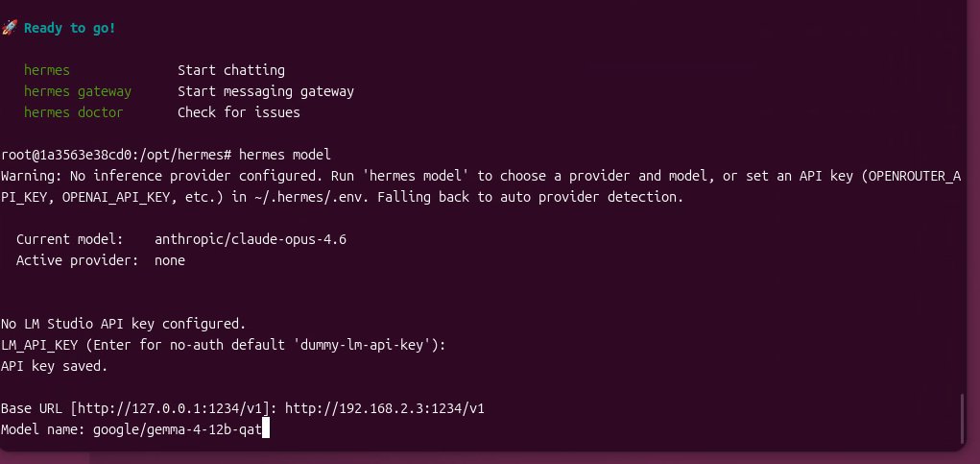
Task: Click the Active provider 'none' value
Action: pyautogui.click(x=170, y=260)
